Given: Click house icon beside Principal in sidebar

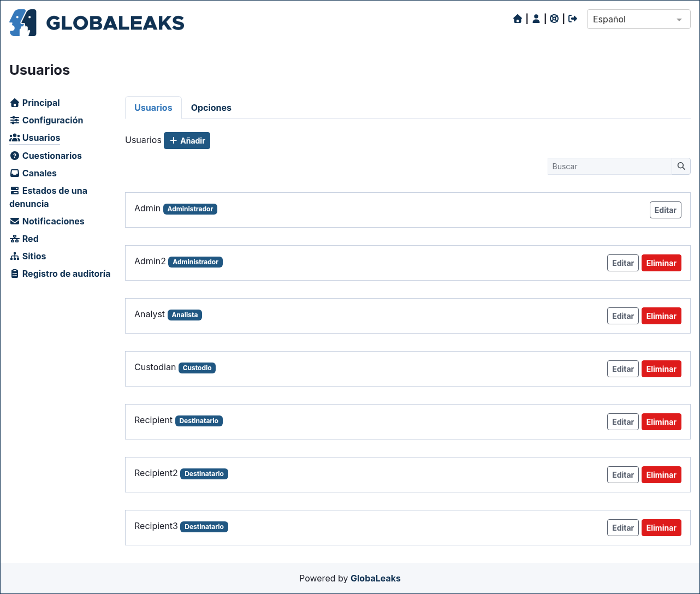Looking at the screenshot, I should point(15,103).
